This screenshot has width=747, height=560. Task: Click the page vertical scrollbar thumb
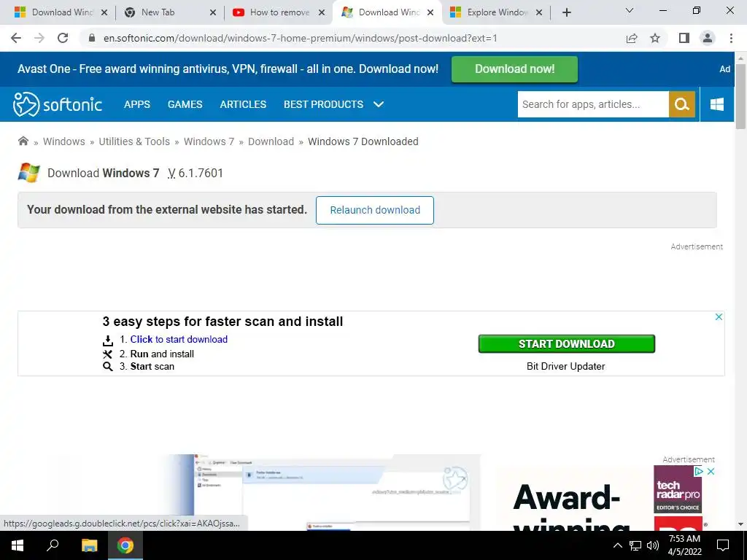pos(740,96)
